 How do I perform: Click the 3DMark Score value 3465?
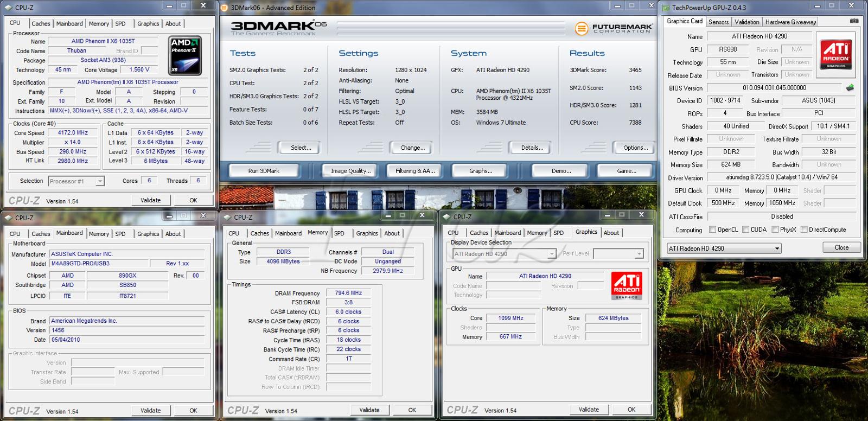635,70
